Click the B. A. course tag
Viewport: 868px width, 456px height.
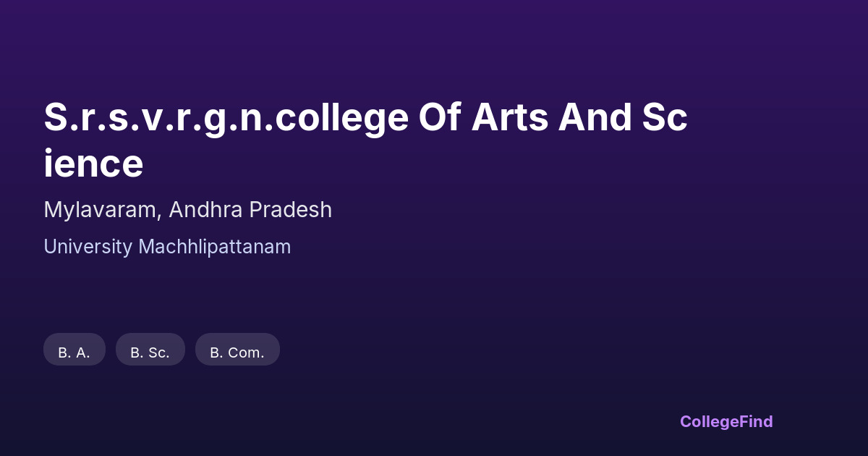[x=75, y=350]
